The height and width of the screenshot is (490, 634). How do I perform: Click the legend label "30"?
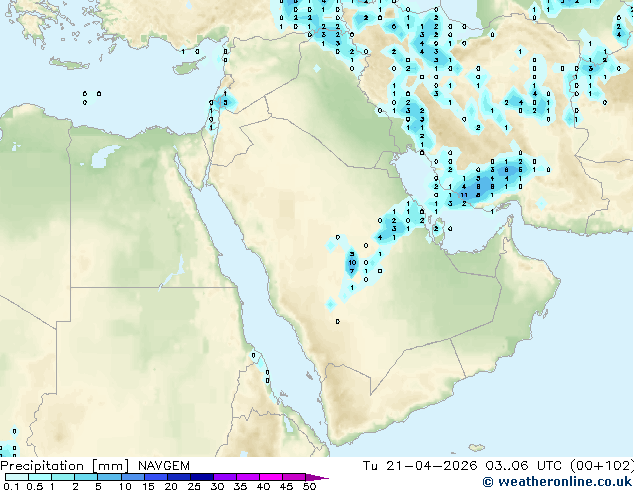[217, 486]
